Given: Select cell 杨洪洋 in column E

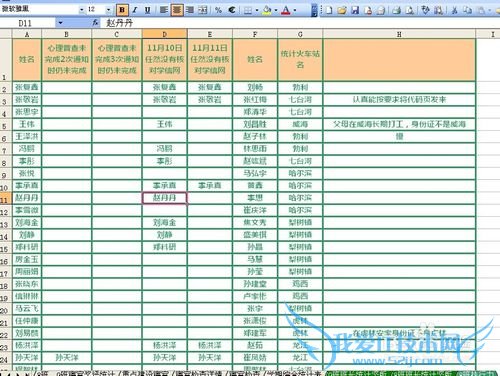Looking at the screenshot, I should coord(210,346).
